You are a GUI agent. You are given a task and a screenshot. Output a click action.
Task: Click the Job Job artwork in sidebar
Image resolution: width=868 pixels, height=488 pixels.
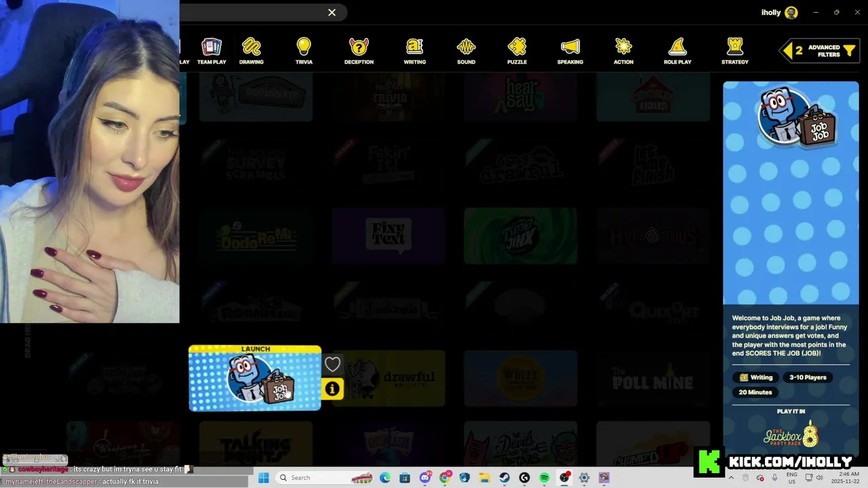point(796,118)
